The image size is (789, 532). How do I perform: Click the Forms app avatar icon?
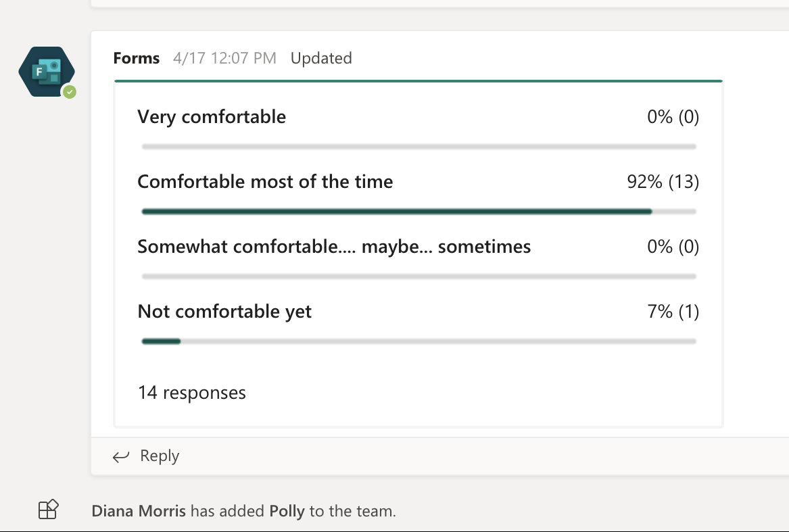(46, 72)
